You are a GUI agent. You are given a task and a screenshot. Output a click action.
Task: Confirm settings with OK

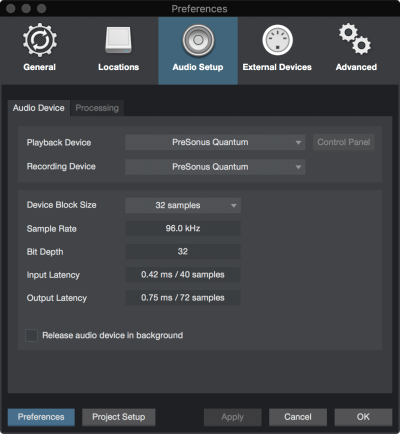click(363, 417)
